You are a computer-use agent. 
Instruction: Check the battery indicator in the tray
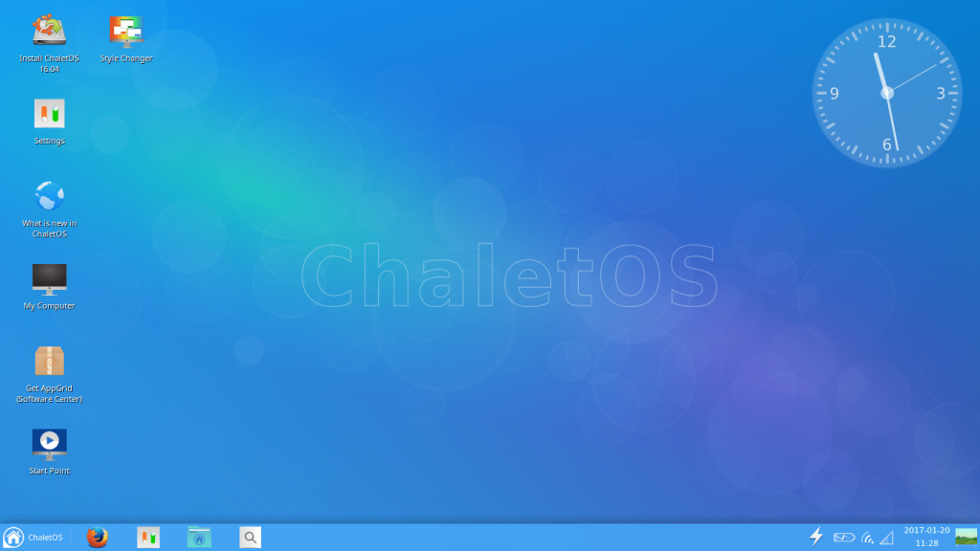pos(844,538)
